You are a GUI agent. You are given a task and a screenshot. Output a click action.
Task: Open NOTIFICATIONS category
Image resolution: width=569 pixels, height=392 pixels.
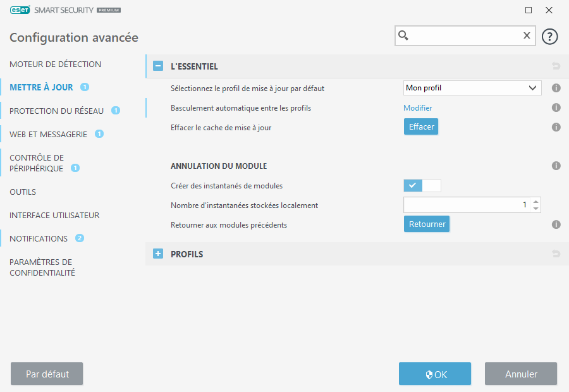click(x=39, y=238)
